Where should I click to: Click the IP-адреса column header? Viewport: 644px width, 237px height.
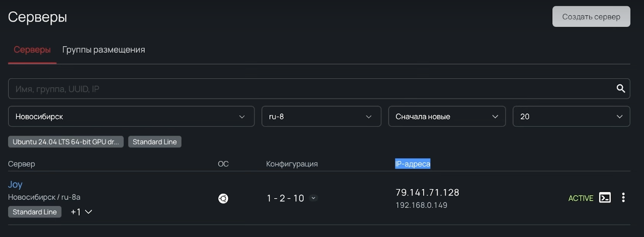(x=413, y=164)
